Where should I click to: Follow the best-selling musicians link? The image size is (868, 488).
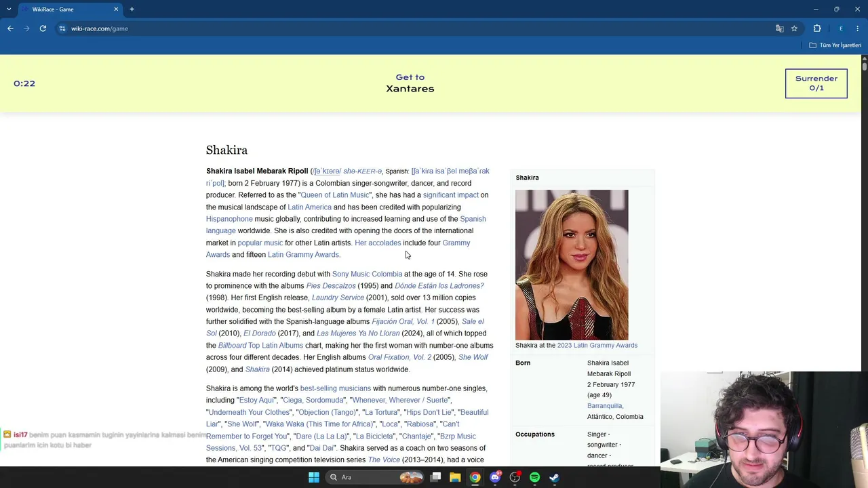coord(336,388)
